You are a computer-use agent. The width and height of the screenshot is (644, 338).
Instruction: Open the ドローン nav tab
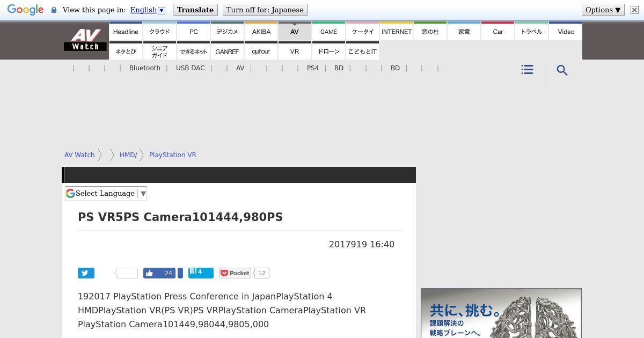click(328, 51)
